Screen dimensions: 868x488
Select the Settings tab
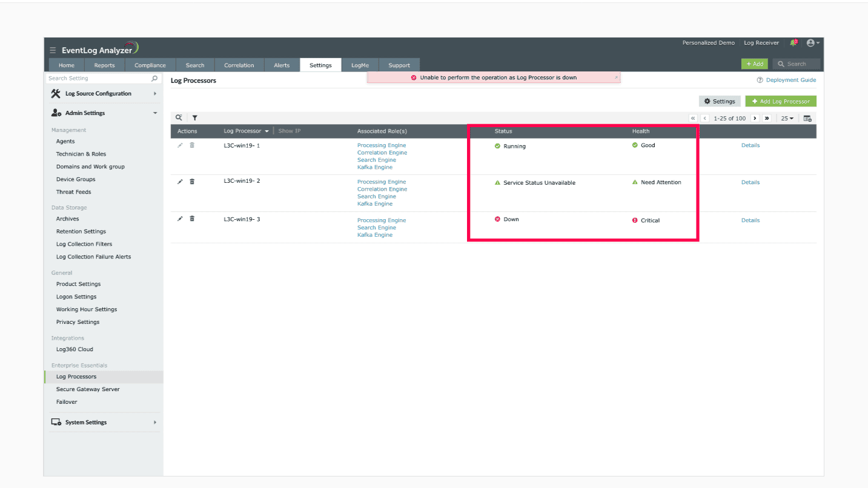[x=320, y=65]
